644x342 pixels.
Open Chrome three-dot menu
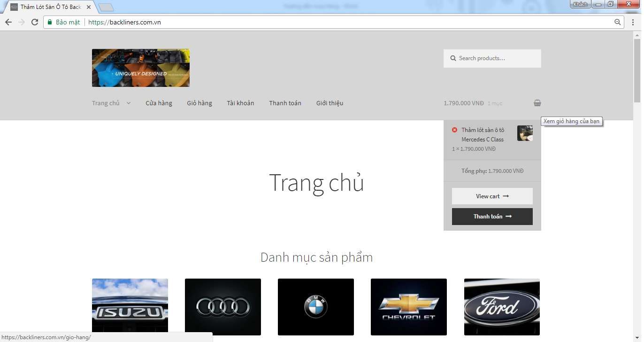point(633,22)
